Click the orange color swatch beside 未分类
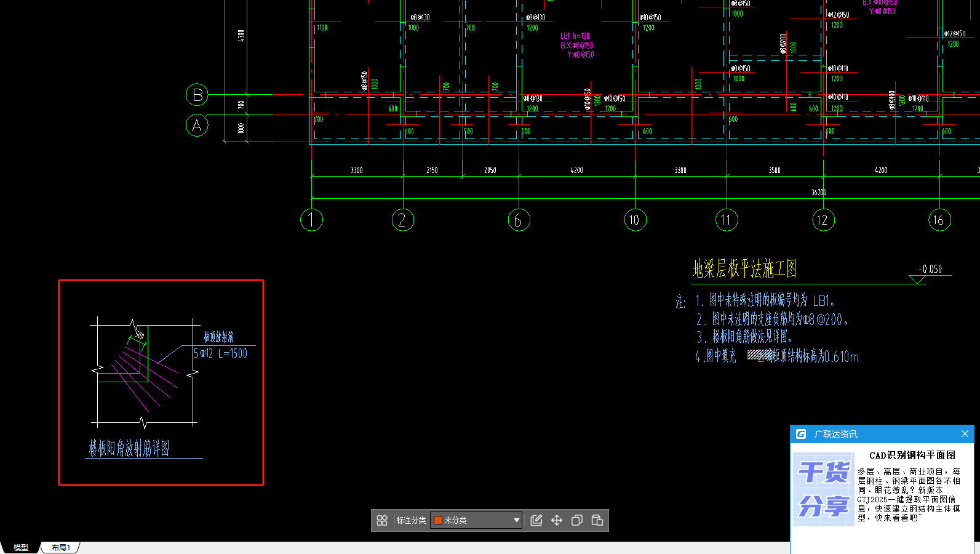Viewport: 980px width, 554px height. (x=438, y=520)
